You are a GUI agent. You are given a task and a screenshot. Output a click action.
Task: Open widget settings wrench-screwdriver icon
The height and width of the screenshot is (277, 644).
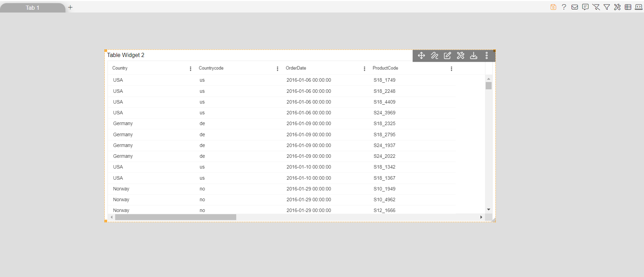(461, 56)
